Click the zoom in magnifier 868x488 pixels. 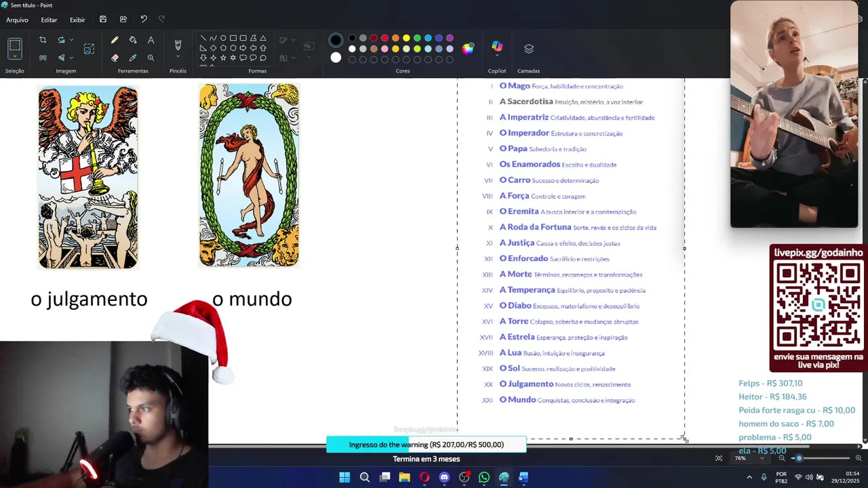858,458
